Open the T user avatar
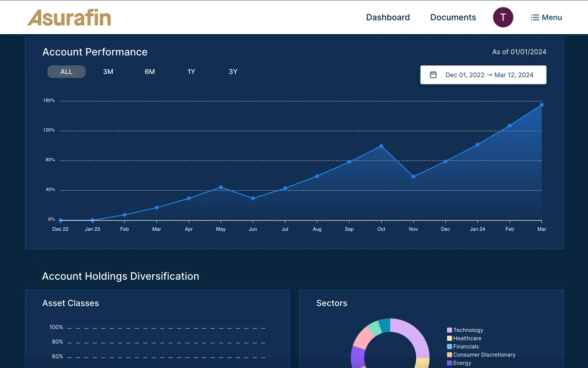The width and height of the screenshot is (588, 368). 503,17
